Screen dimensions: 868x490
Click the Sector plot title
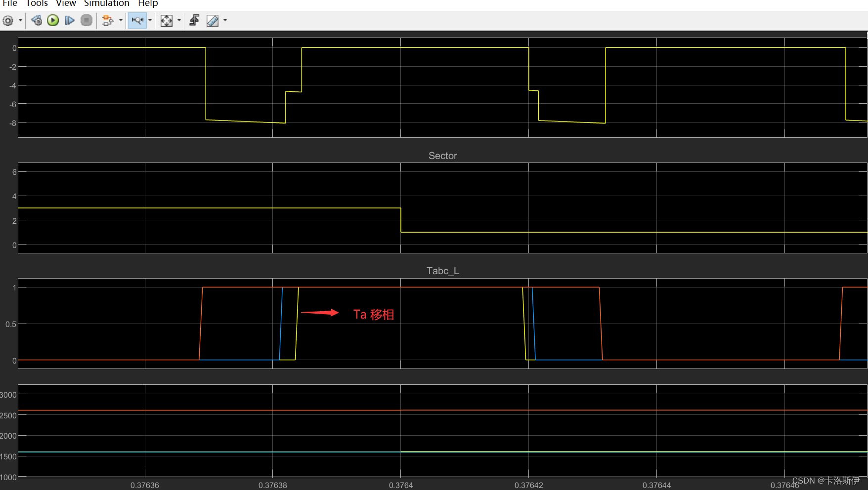coord(442,156)
